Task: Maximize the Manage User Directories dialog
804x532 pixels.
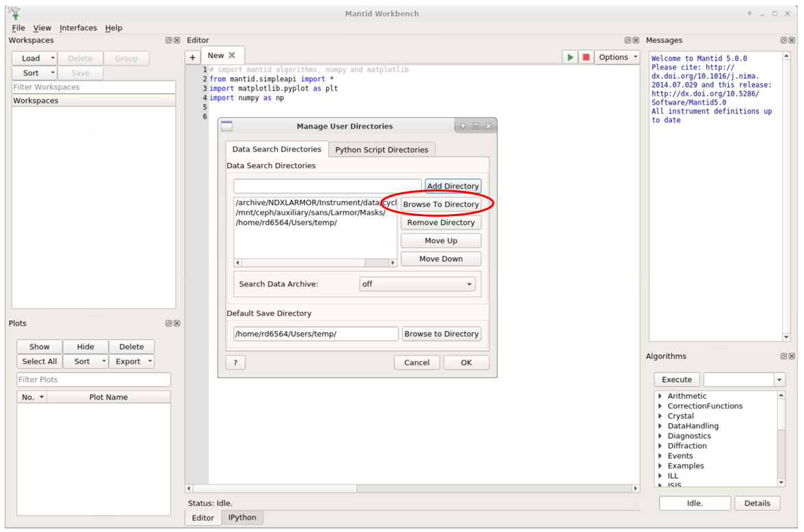Action: point(475,127)
